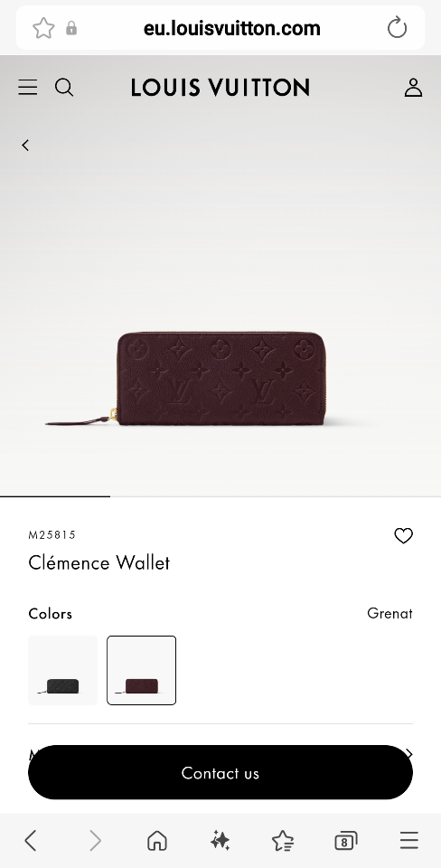Reload the page in browser
The height and width of the screenshot is (868, 441).
pyautogui.click(x=397, y=28)
